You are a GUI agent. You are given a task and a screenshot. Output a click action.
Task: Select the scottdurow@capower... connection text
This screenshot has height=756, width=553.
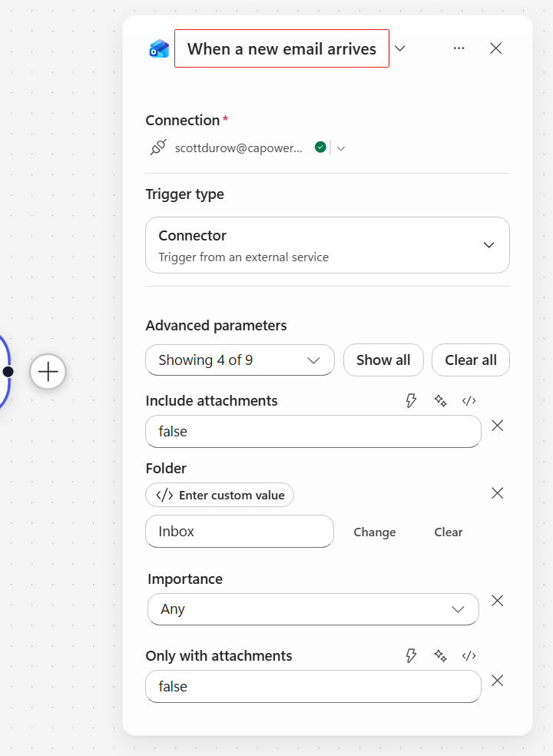[239, 148]
